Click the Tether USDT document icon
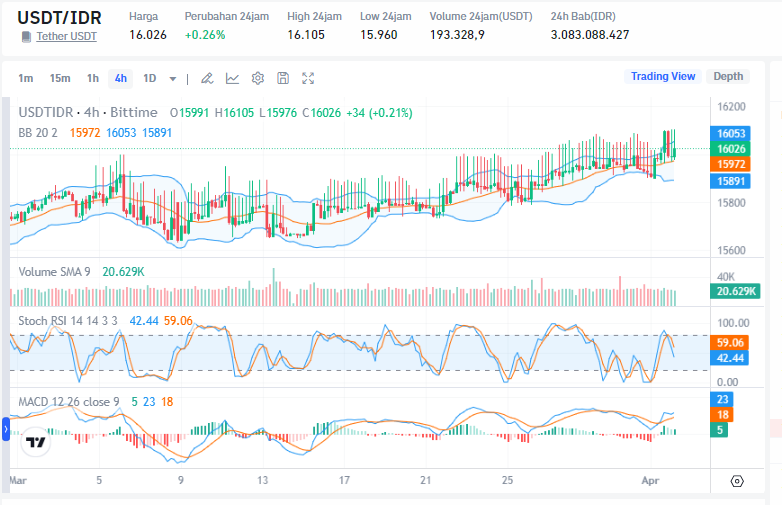Screen dimensions: 782x505 26,37
